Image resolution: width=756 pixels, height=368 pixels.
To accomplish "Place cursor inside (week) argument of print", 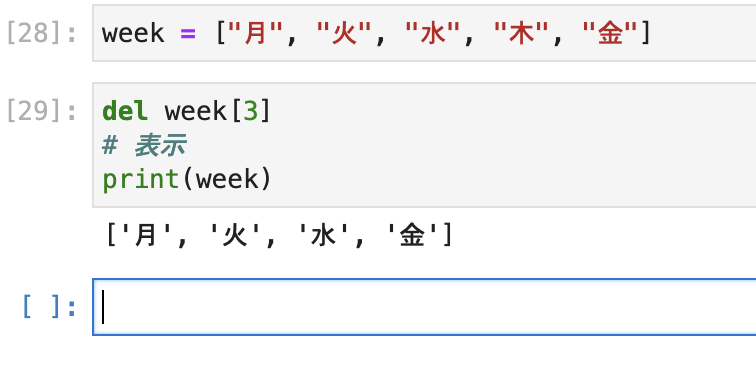I will tap(227, 179).
